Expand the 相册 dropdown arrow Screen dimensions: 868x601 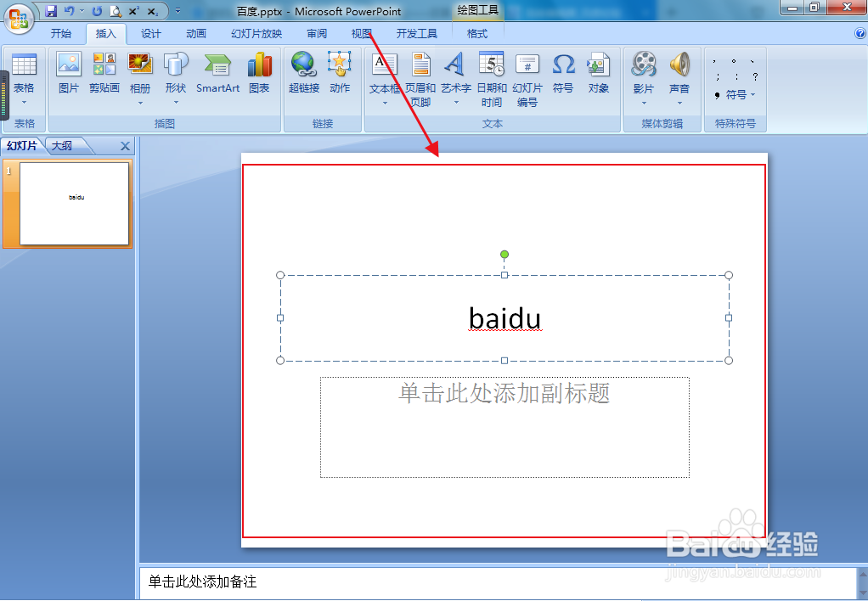pyautogui.click(x=140, y=104)
